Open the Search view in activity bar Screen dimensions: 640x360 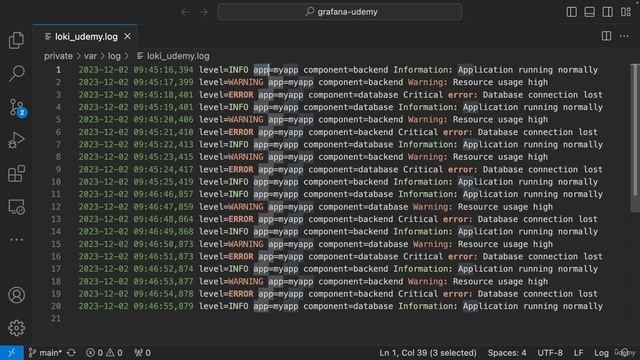[16, 73]
